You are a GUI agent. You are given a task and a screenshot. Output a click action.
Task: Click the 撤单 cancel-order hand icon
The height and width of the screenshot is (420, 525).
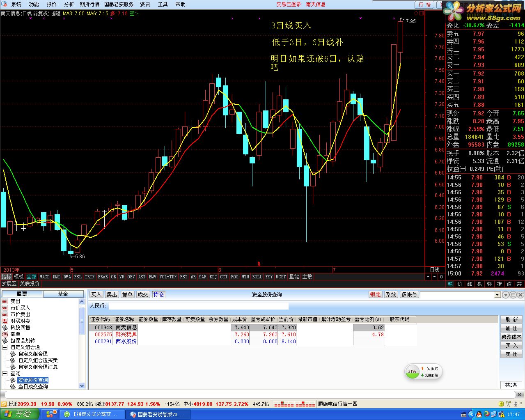click(5, 334)
